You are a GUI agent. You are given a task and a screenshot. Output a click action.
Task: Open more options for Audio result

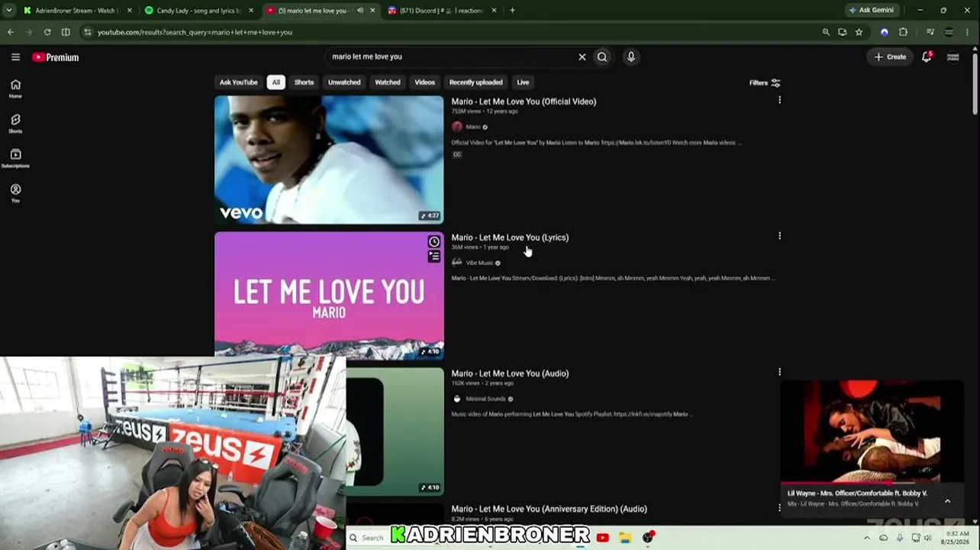779,372
